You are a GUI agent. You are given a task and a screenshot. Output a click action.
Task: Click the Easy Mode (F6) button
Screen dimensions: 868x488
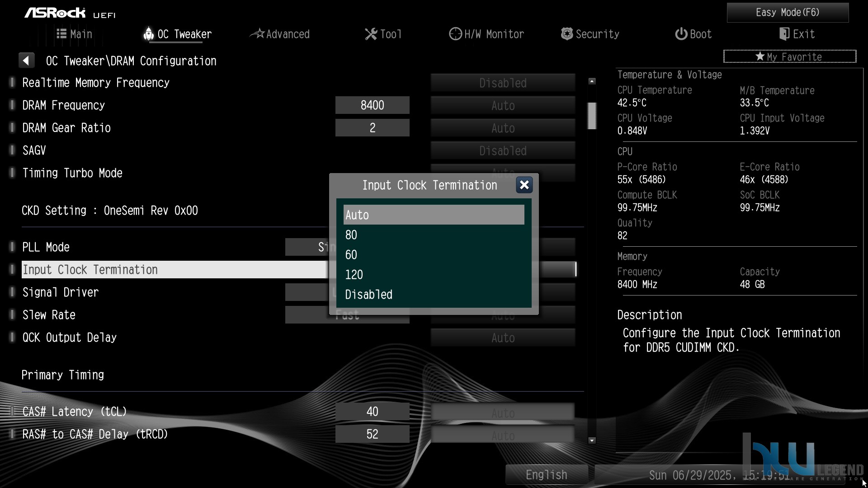click(x=788, y=12)
